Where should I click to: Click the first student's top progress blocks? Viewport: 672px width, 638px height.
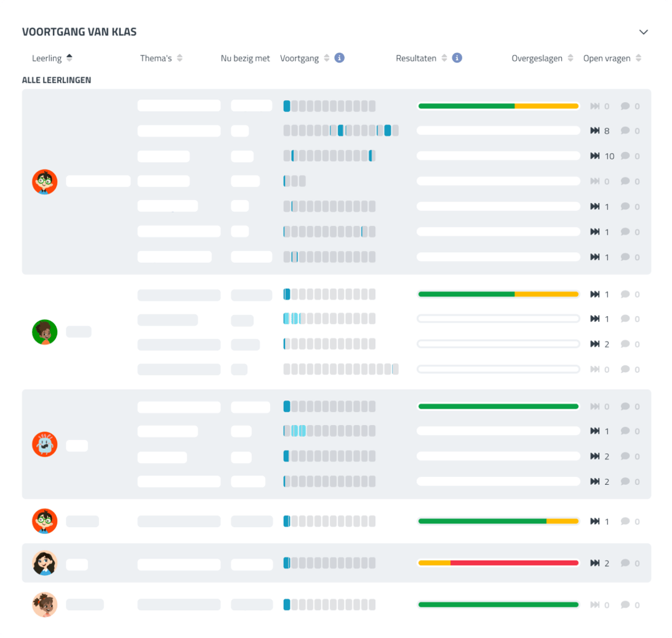tap(329, 106)
